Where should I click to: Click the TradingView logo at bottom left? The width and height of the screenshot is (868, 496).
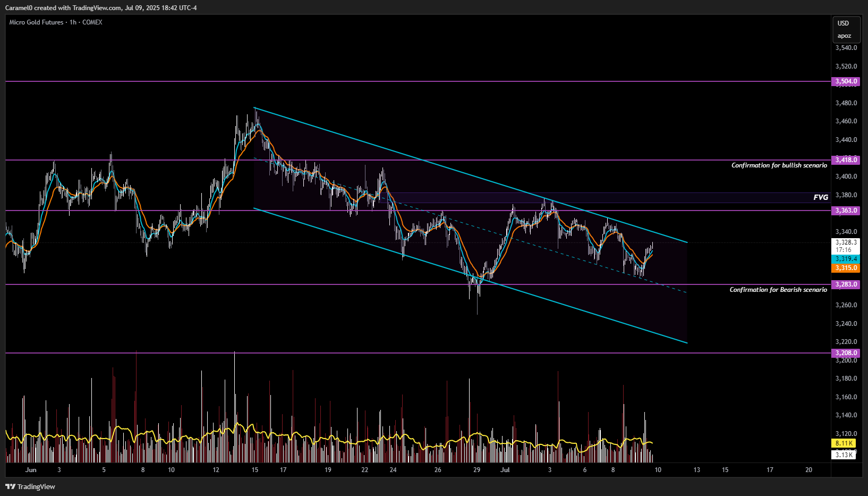point(30,486)
